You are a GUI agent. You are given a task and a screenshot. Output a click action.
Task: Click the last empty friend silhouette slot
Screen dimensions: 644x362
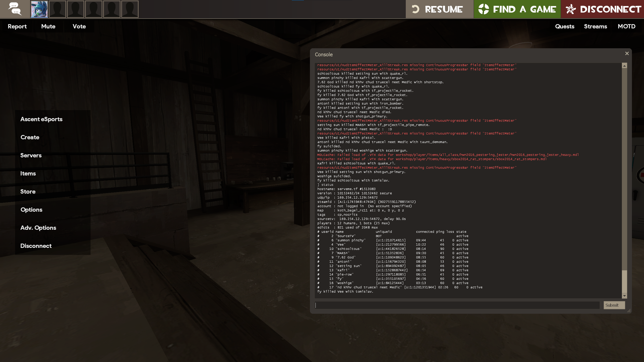click(130, 9)
